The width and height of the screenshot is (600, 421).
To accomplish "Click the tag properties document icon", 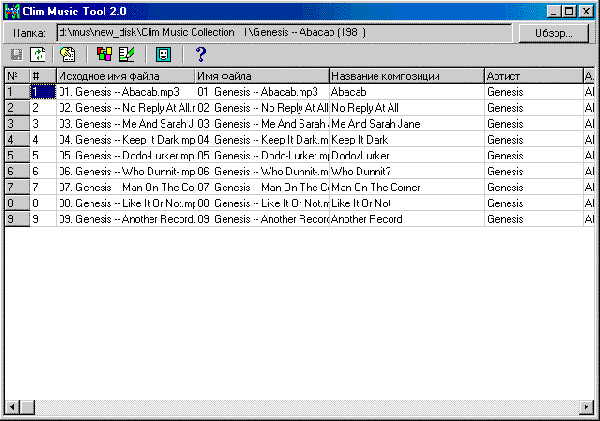I will click(x=68, y=54).
